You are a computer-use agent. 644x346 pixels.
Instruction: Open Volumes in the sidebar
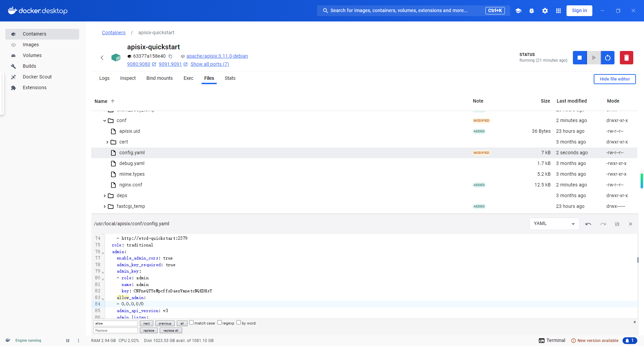[42, 56]
